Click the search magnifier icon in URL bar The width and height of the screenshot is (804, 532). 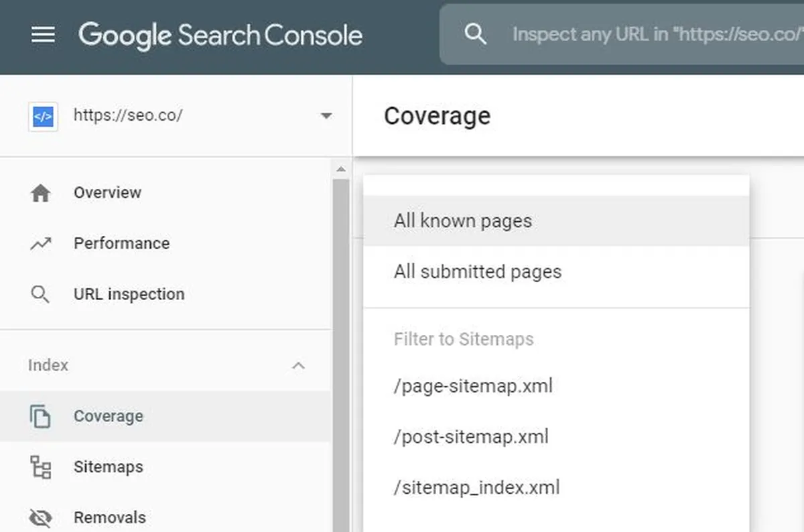click(x=475, y=34)
